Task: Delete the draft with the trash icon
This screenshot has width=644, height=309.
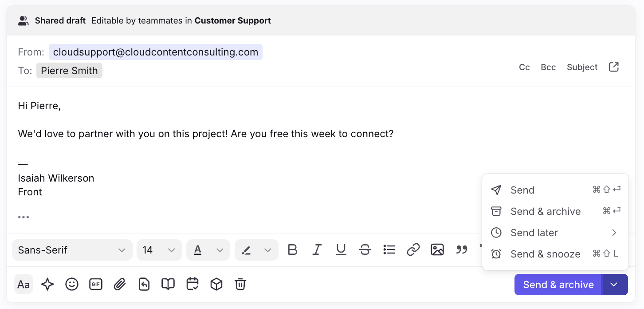Action: (240, 284)
